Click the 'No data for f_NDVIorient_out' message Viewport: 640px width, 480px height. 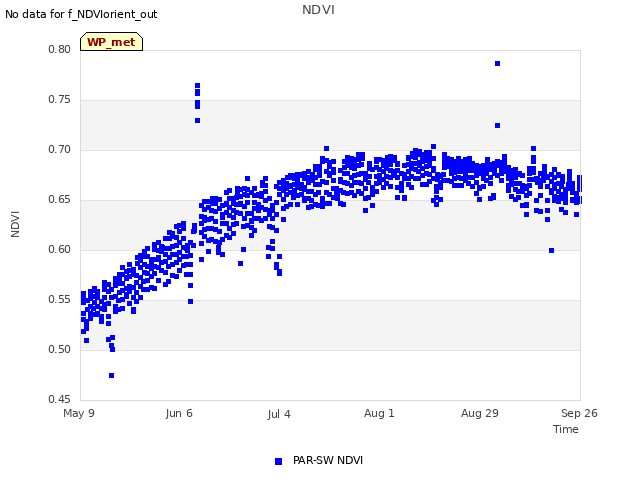click(x=81, y=14)
